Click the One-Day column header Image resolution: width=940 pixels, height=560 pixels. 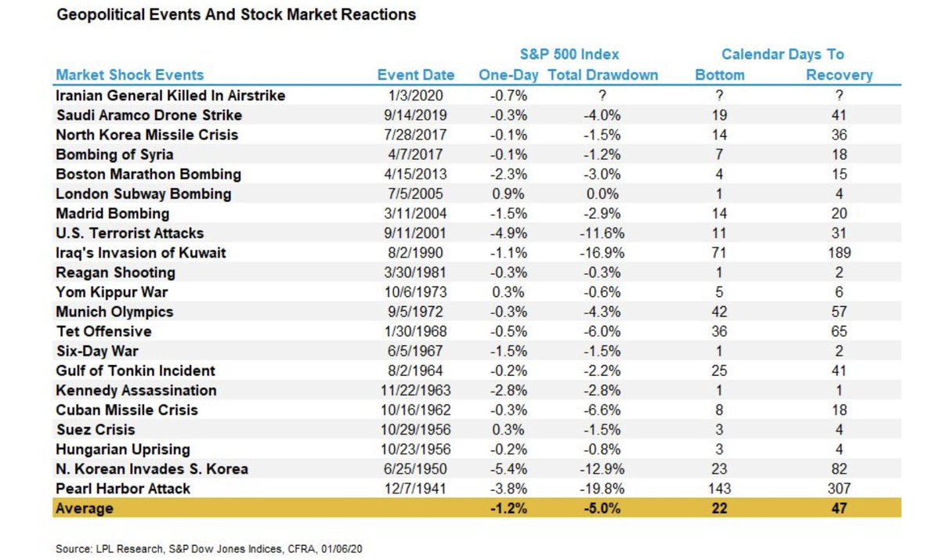click(510, 75)
